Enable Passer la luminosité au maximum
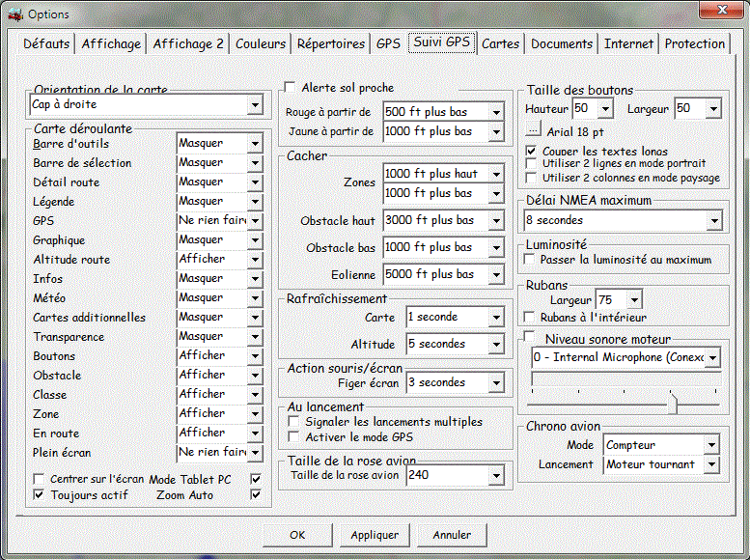The height and width of the screenshot is (560, 750). 530,260
